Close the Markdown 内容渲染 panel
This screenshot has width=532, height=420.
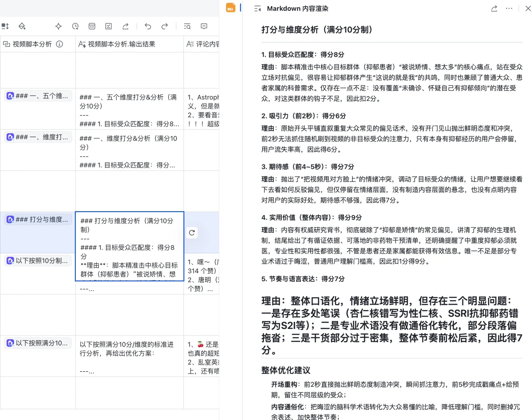pyautogui.click(x=528, y=9)
